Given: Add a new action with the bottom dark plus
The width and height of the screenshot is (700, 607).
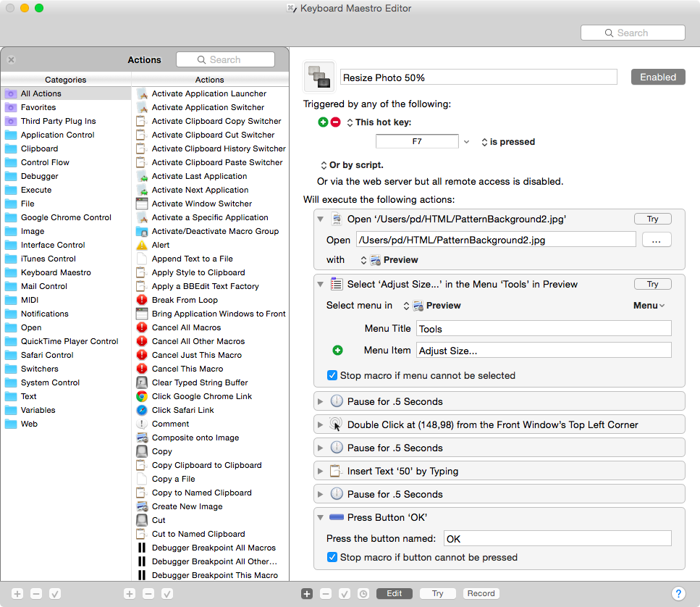Looking at the screenshot, I should click(307, 594).
